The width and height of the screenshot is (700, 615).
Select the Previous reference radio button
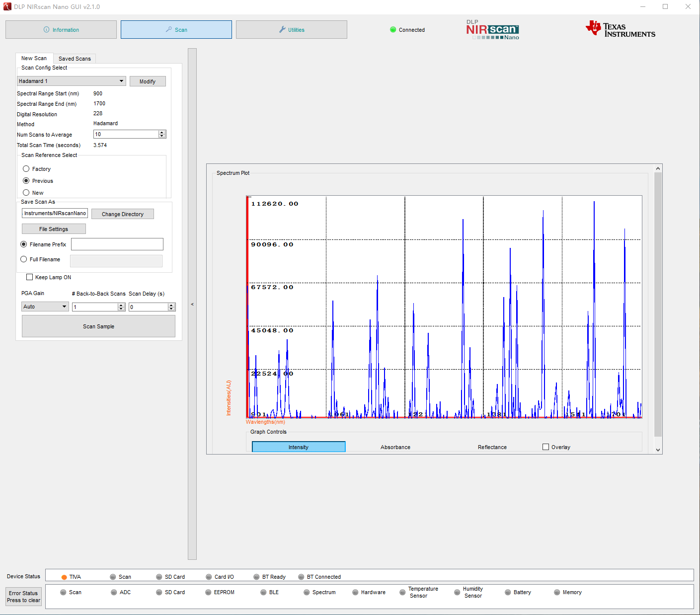point(26,181)
